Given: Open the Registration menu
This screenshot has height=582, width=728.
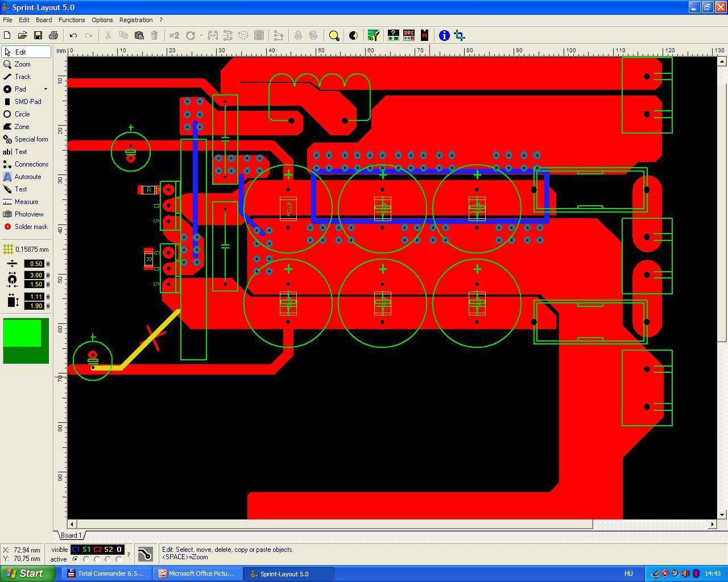Looking at the screenshot, I should (136, 20).
